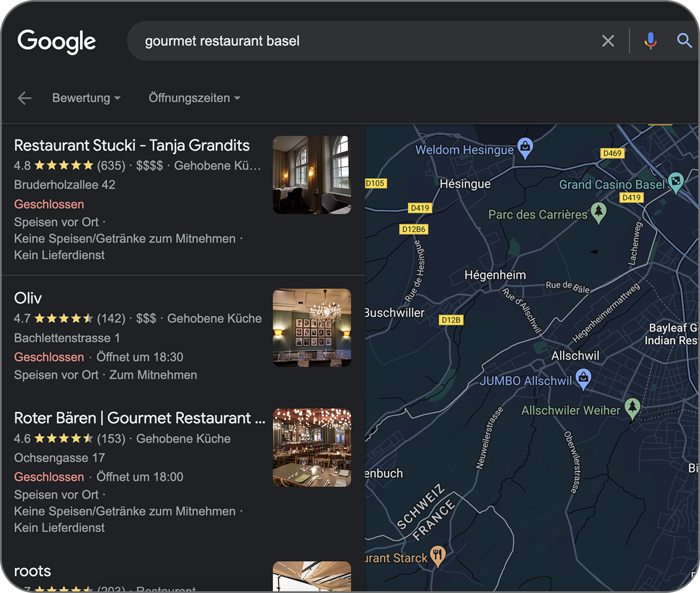Clear the search query with the X
The image size is (700, 593).
click(608, 41)
